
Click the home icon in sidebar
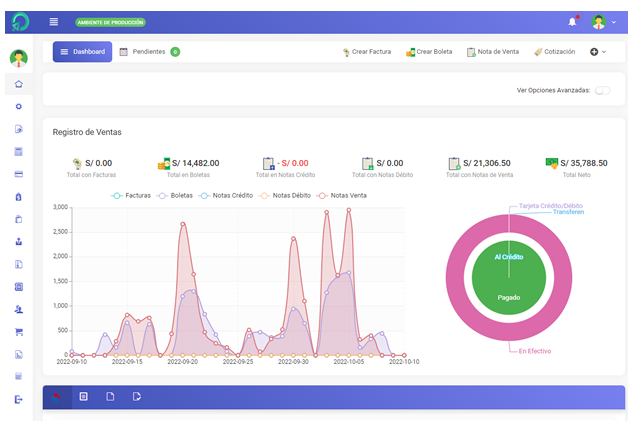coord(18,83)
